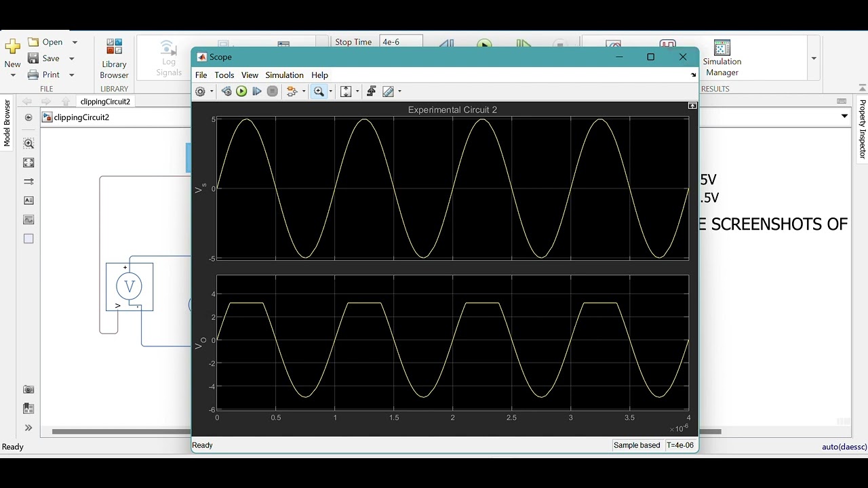Click the highlight Simulink block icon

292,91
